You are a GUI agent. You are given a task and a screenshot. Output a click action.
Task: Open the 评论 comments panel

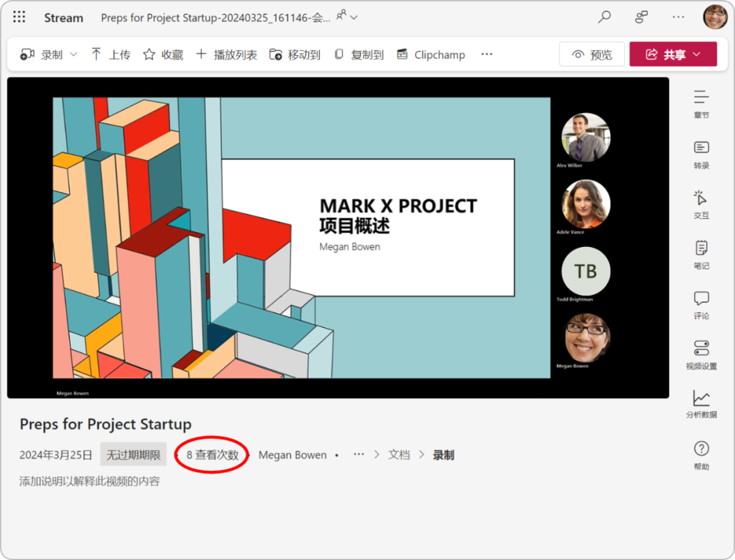click(x=701, y=305)
